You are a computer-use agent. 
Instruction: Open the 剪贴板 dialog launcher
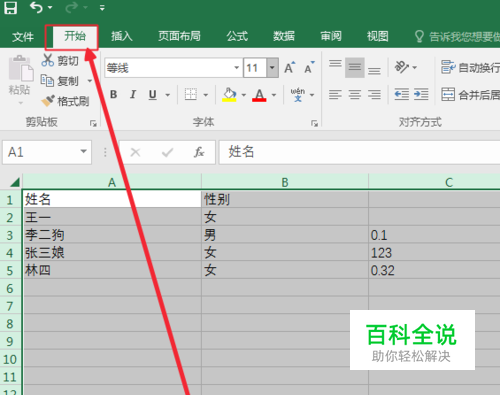click(93, 124)
